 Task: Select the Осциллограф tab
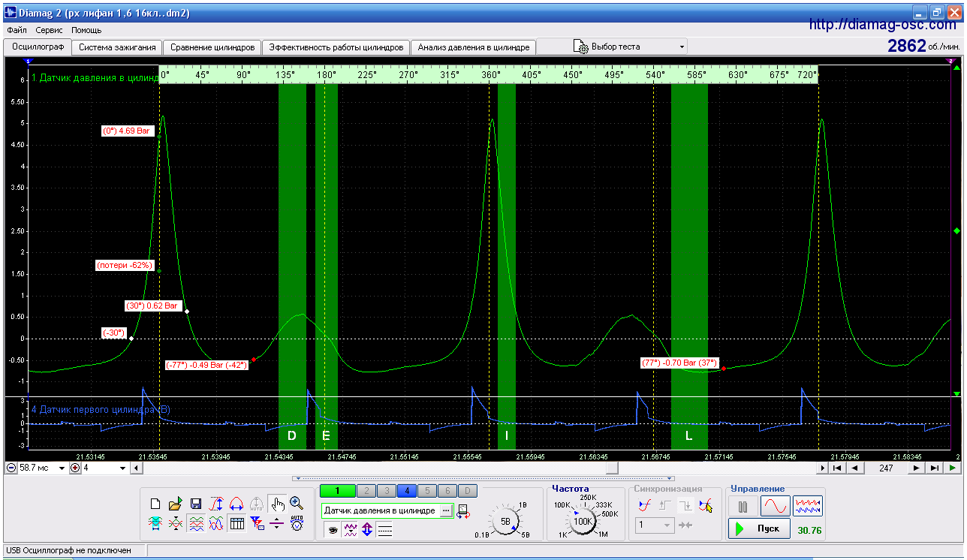(x=37, y=47)
